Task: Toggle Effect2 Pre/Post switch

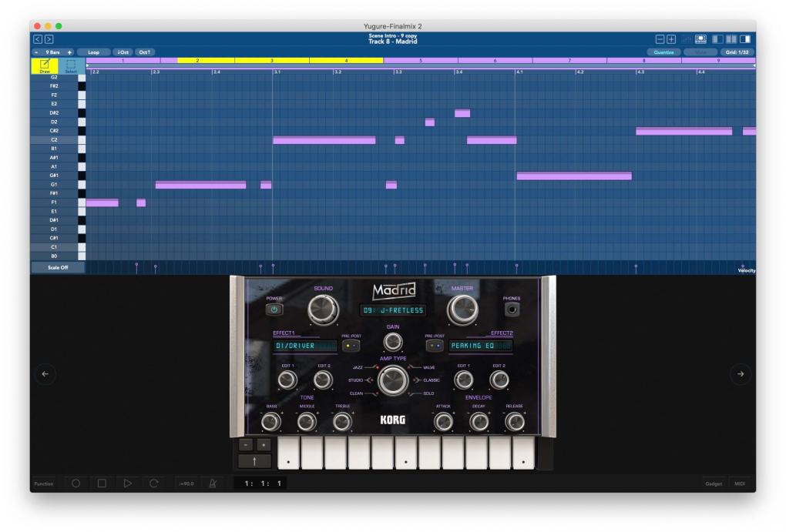Action: [434, 346]
